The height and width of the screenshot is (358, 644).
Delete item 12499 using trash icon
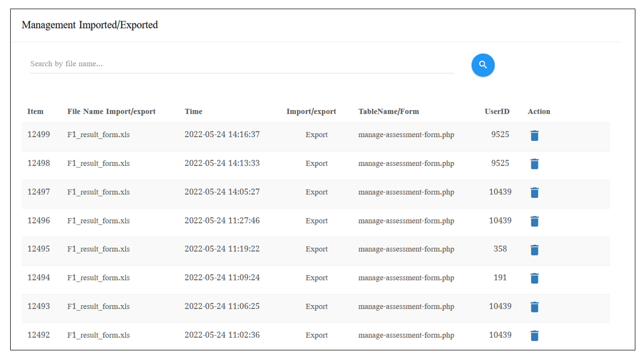534,136
